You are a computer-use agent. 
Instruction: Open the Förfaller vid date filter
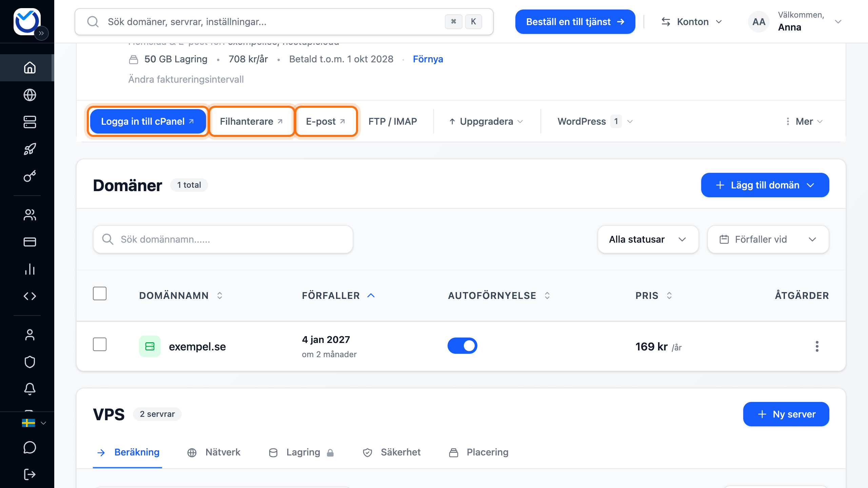(768, 239)
